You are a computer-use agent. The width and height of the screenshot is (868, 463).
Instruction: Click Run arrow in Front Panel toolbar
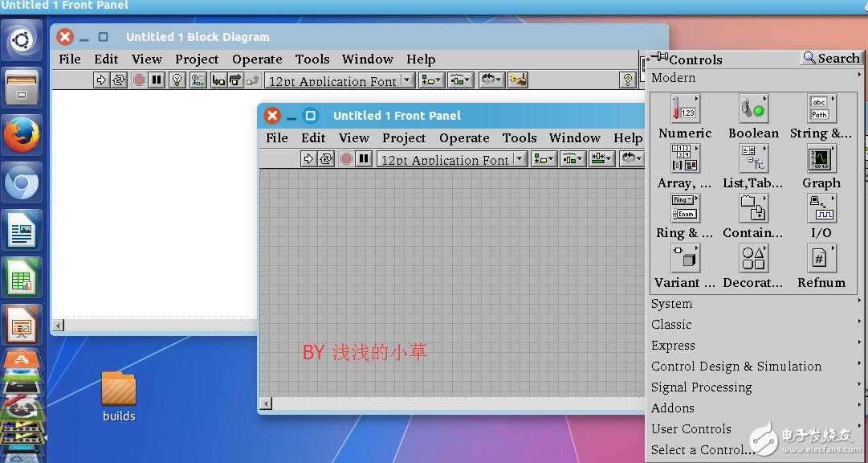click(x=308, y=159)
